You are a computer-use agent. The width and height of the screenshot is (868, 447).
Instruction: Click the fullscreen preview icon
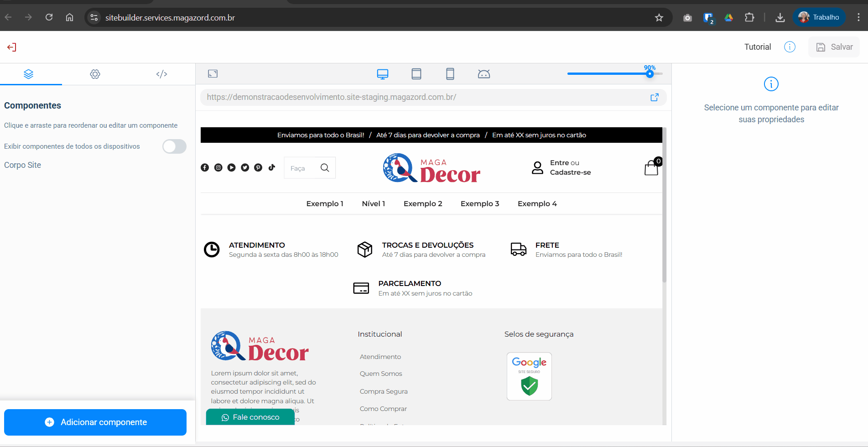pos(213,73)
